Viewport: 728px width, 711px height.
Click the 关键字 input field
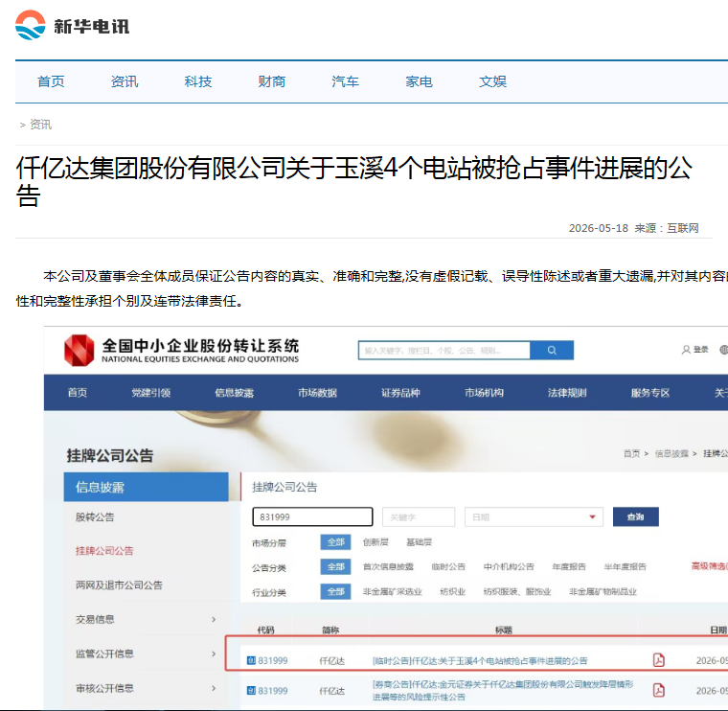click(x=419, y=516)
